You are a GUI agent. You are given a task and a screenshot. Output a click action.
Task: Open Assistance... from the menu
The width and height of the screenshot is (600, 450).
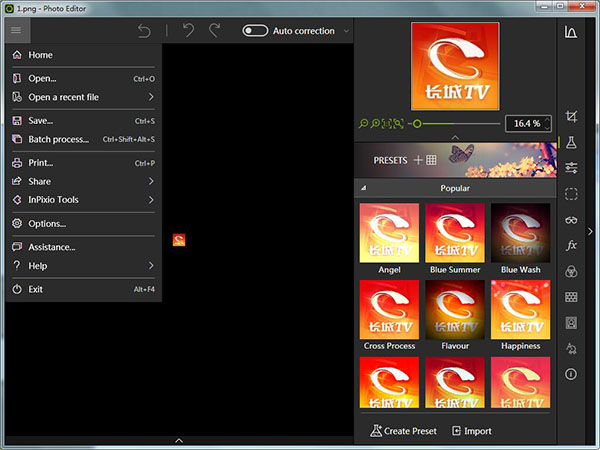click(83, 247)
